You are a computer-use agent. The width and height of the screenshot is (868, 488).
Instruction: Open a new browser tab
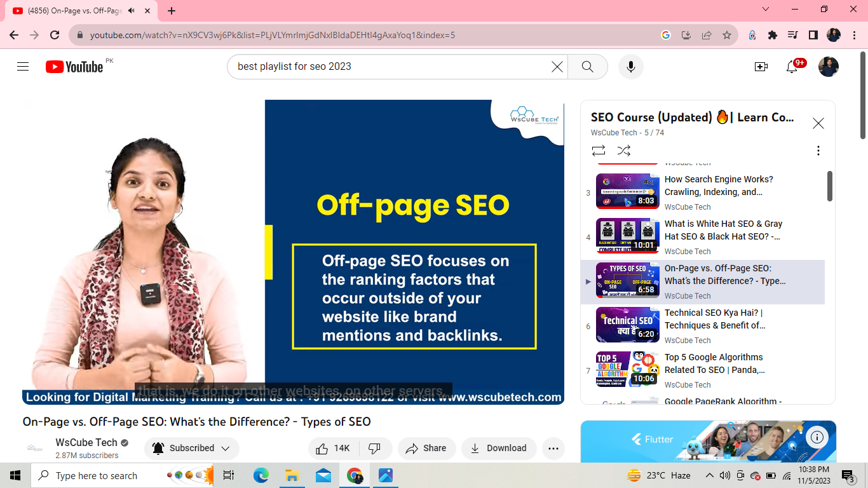pyautogui.click(x=172, y=11)
